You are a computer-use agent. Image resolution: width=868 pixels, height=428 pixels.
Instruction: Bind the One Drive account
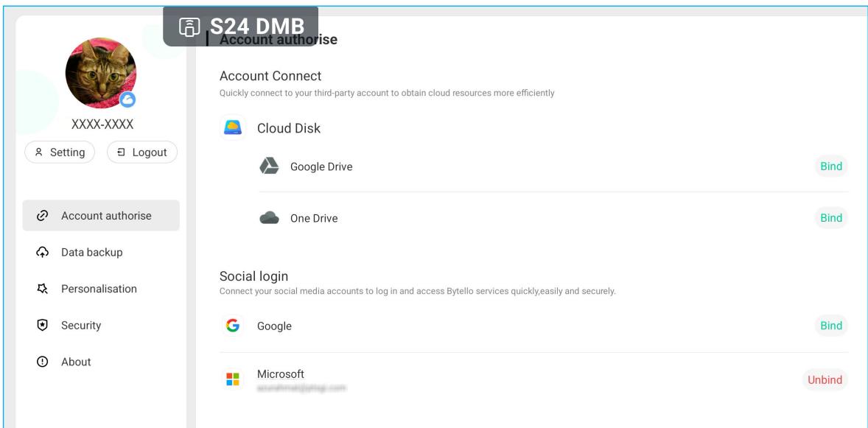point(831,217)
